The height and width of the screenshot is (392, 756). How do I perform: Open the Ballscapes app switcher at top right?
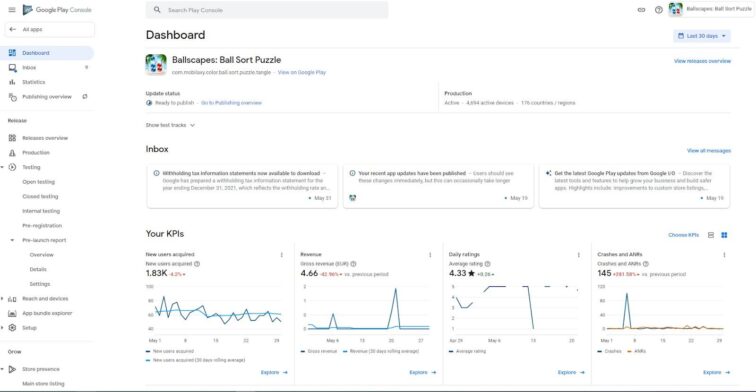[710, 9]
